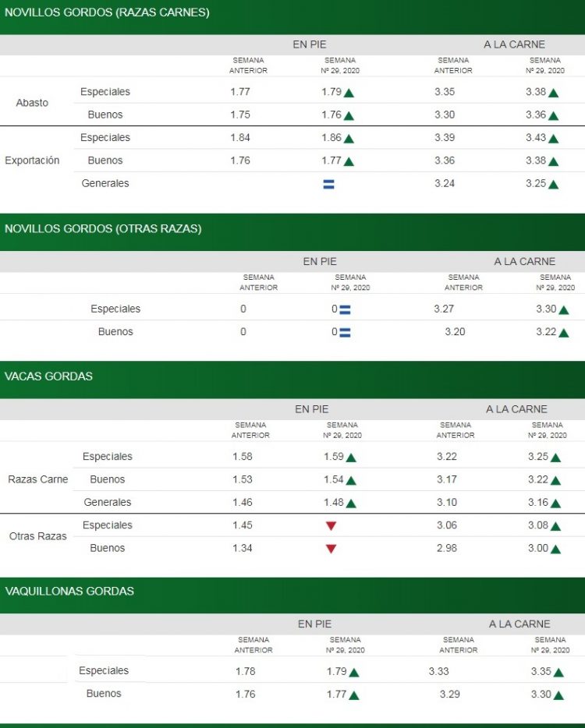585x728 pixels.
Task: Click green up arrow next to 3.16
Action: [555, 504]
